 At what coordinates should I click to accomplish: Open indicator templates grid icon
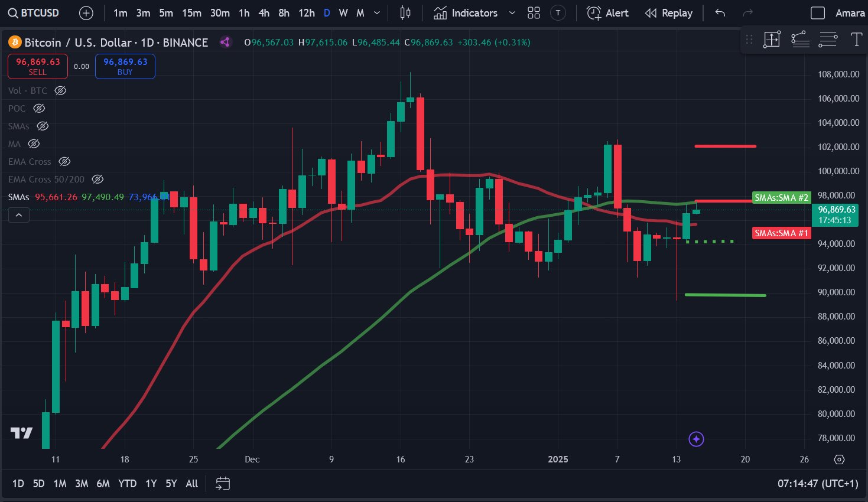click(x=534, y=13)
